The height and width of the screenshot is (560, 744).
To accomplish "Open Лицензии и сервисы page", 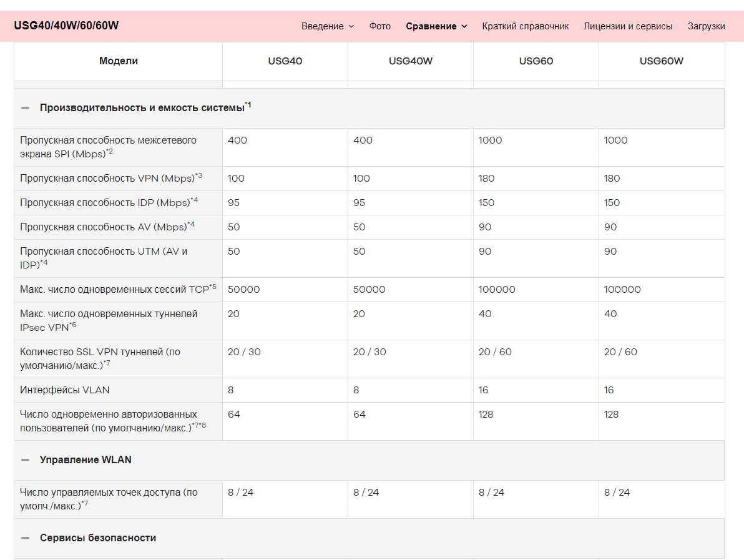I will tap(628, 26).
